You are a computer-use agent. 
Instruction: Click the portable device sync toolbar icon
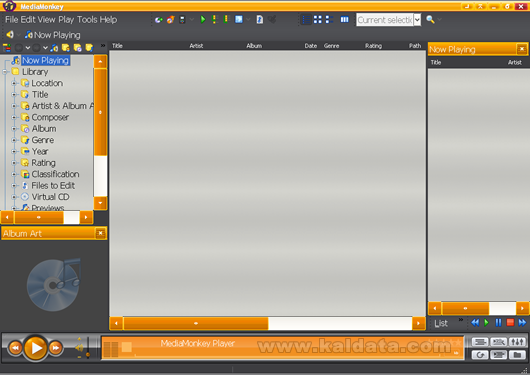click(182, 20)
